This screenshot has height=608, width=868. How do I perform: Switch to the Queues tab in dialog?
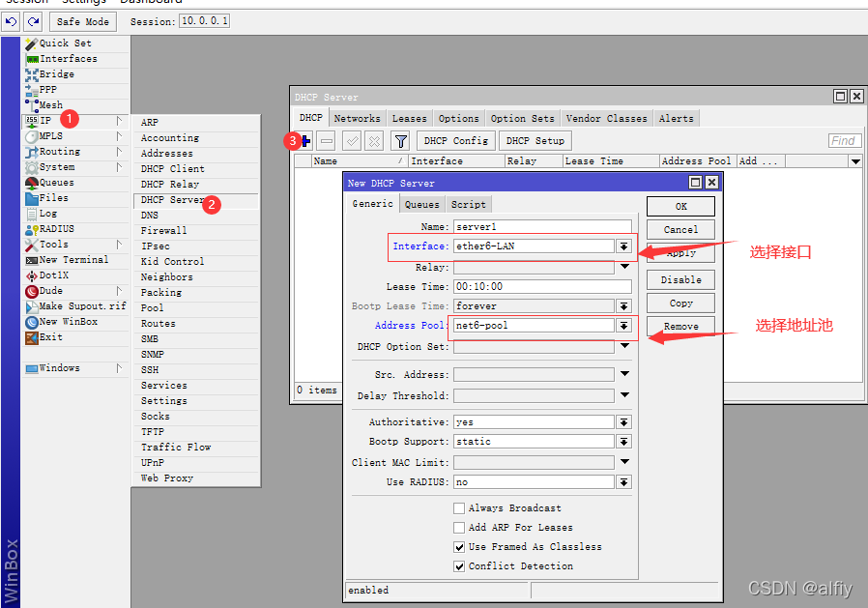click(421, 204)
